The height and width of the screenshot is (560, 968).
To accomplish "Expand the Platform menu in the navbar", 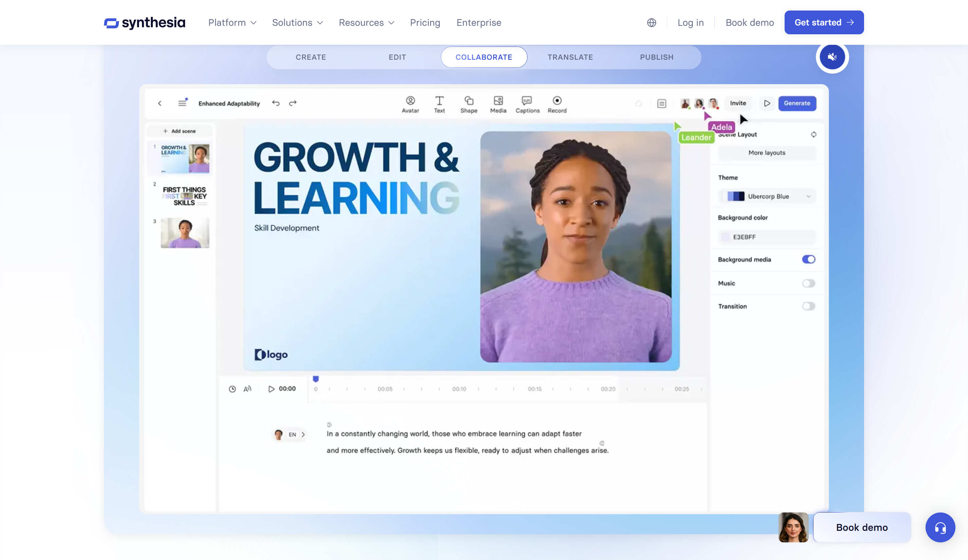I will [x=232, y=23].
